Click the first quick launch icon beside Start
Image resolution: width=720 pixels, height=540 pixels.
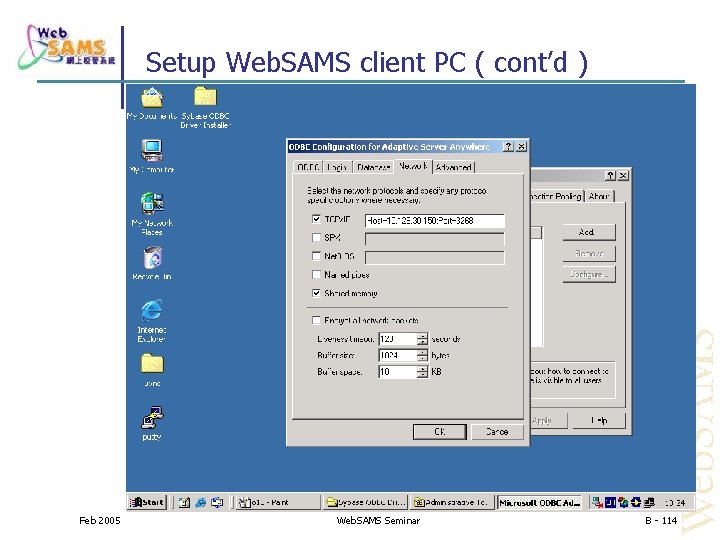[184, 502]
